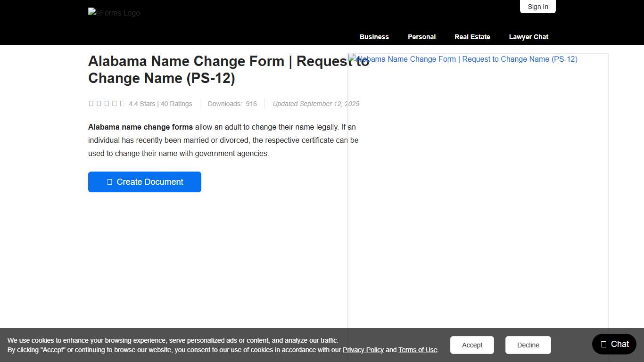Click the Alabama Name Change Form preview link
Screen dimensions: 644x362
tap(462, 59)
